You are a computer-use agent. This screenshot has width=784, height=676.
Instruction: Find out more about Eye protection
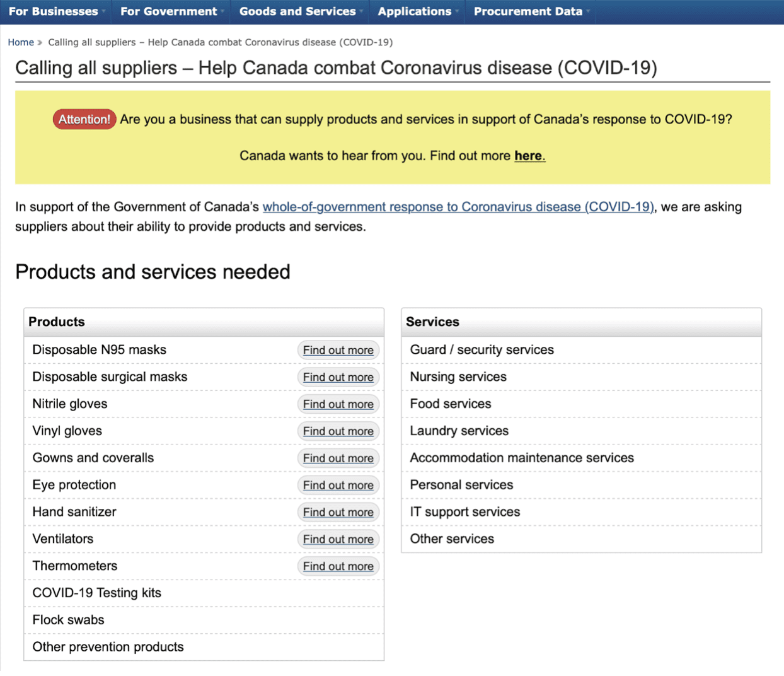338,486
